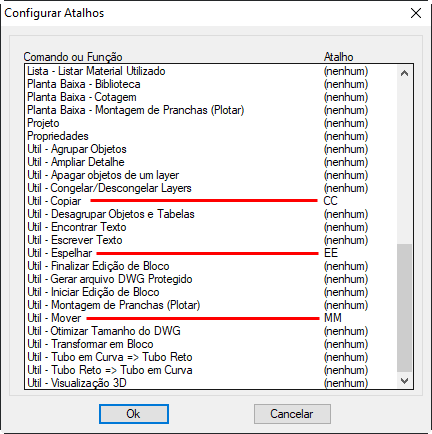Viewport: 432px width, 434px height.
Task: Click the scrollbar down arrow
Action: click(404, 381)
